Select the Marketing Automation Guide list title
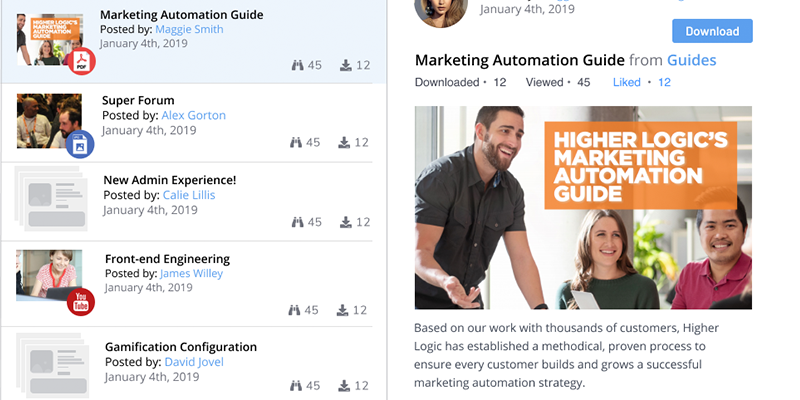Viewport: 800px width, 400px height. tap(182, 15)
